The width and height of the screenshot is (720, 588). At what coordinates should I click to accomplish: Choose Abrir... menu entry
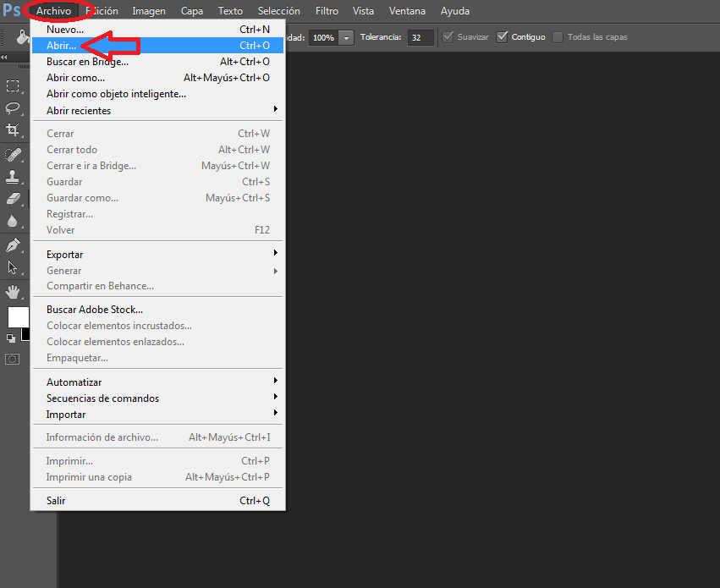coord(157,45)
